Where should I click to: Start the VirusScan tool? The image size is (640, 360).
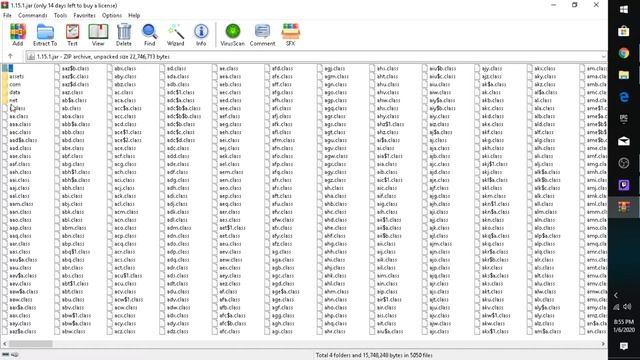tap(233, 34)
